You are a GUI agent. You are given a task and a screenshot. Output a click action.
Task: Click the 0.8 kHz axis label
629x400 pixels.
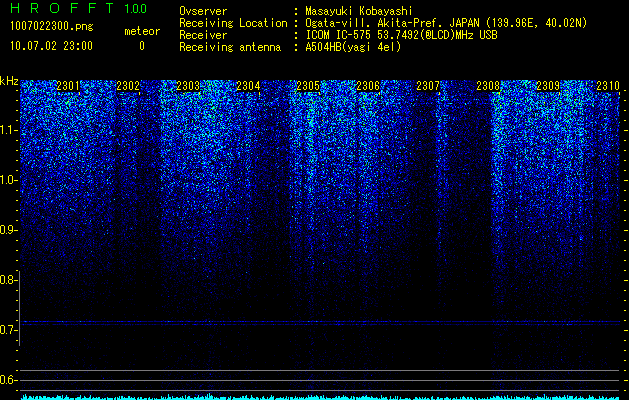pos(8,280)
